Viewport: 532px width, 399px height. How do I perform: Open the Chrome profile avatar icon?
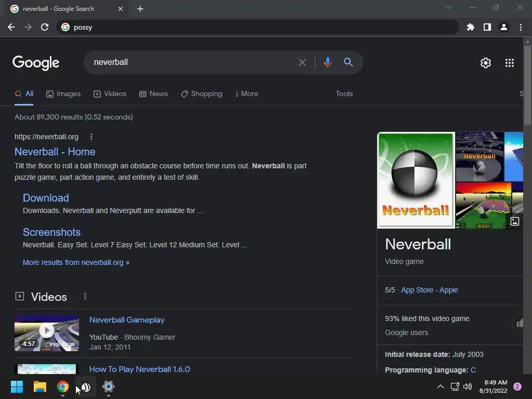[x=504, y=27]
